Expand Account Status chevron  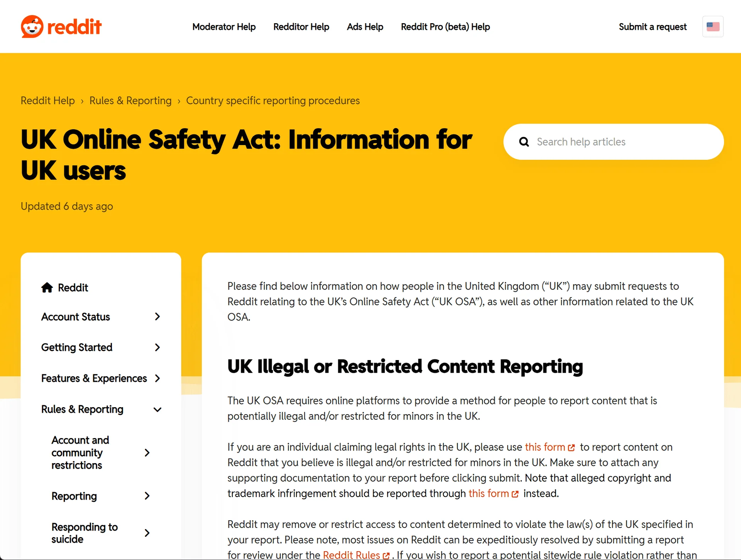[x=157, y=316]
